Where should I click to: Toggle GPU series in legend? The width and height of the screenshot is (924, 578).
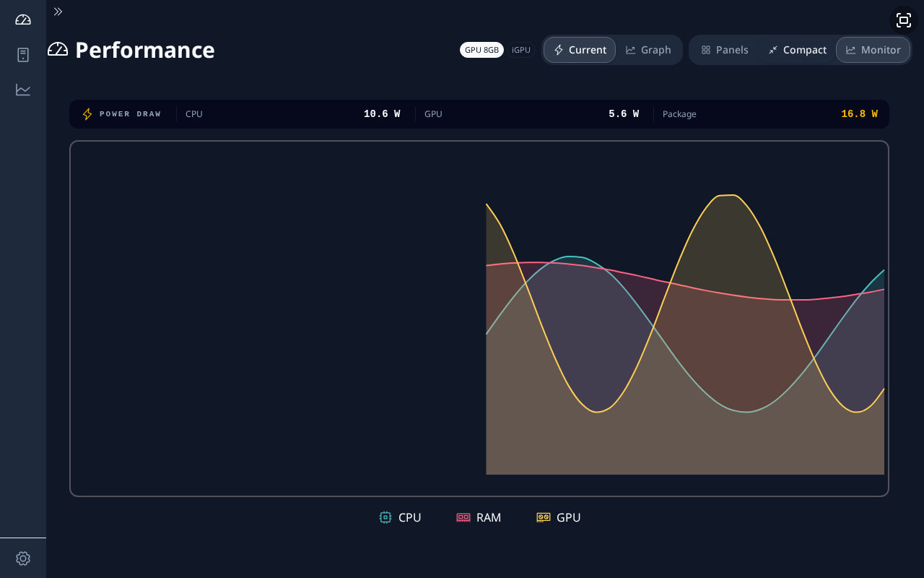tap(559, 517)
